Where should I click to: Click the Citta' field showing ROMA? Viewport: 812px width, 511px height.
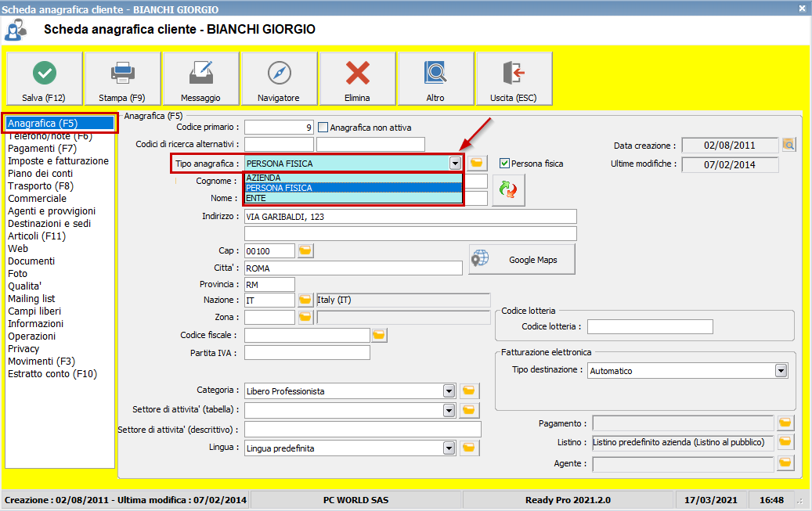tap(353, 268)
